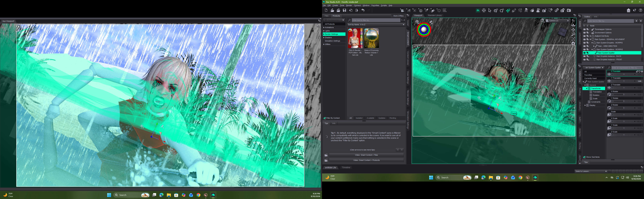Viewport: 644px width, 199px height.
Task: Open Sort by Name A to Z dropdown
Action: [376, 25]
